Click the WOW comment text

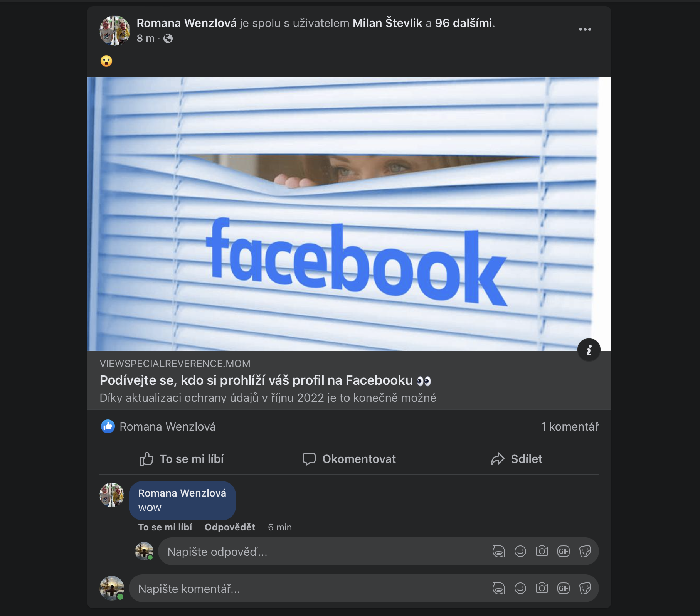[x=150, y=508]
